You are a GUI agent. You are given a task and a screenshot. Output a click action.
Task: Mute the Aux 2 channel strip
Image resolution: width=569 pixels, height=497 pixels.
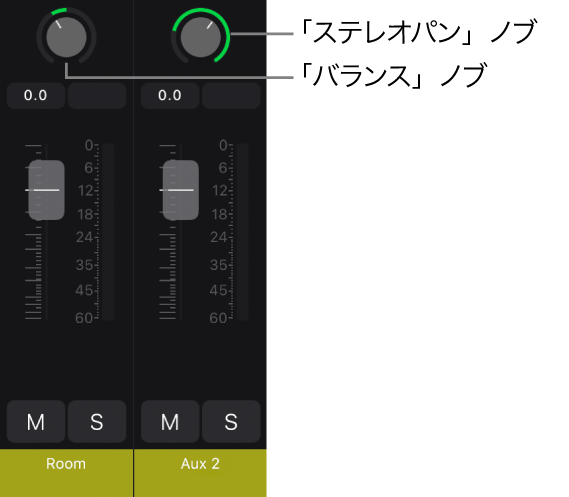click(170, 422)
